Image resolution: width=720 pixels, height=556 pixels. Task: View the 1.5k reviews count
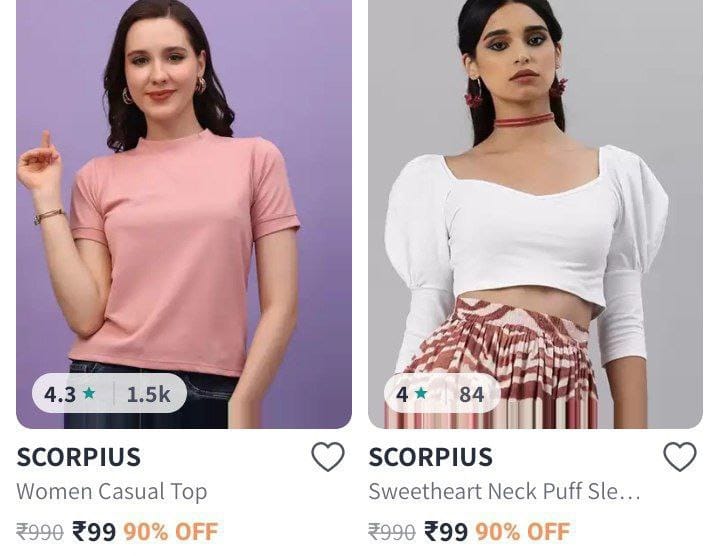click(148, 394)
